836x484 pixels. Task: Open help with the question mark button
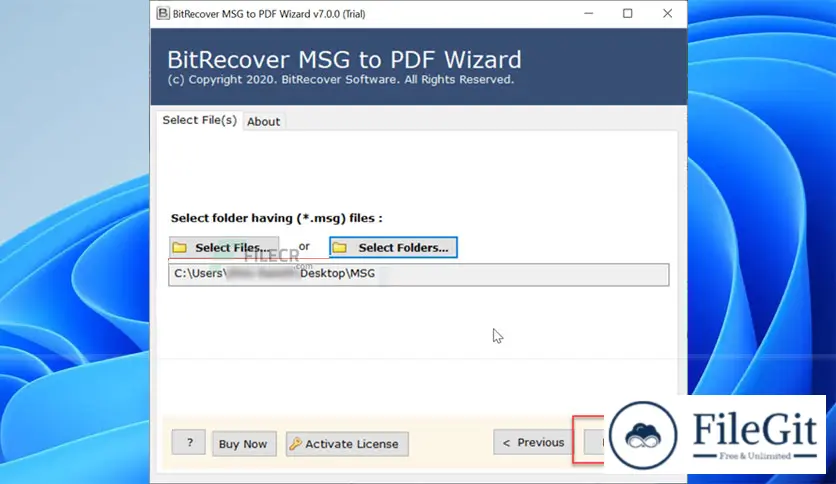click(189, 442)
